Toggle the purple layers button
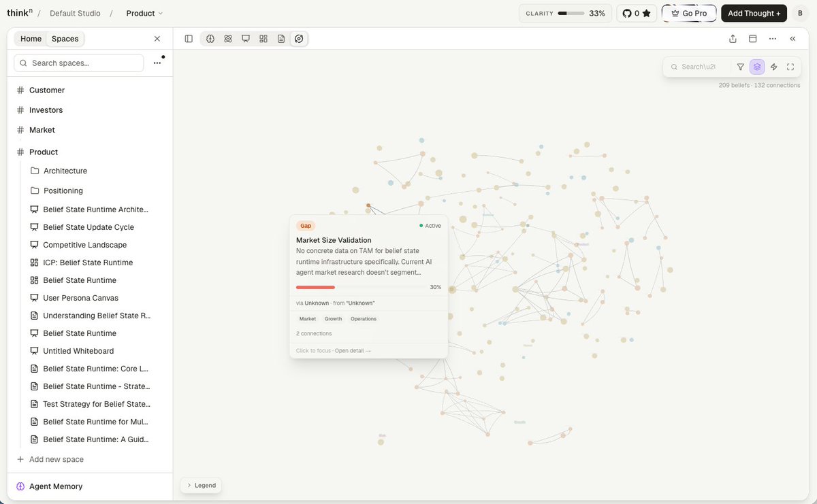Screen dimensions: 817x504 point(757,67)
